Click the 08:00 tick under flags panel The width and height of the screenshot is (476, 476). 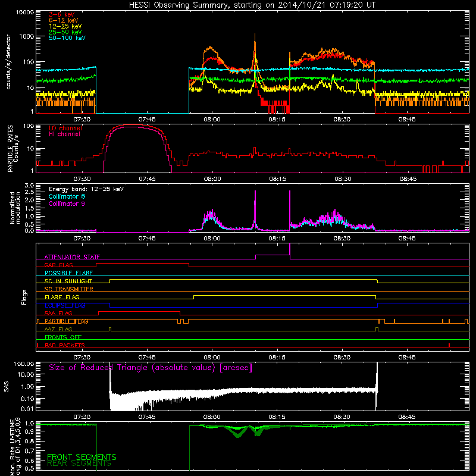coord(212,358)
